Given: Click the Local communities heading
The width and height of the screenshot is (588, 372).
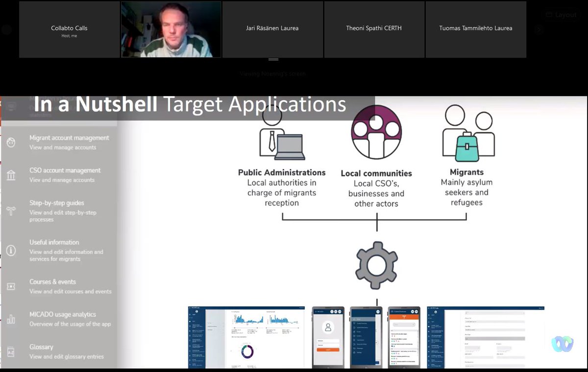Looking at the screenshot, I should coord(376,174).
